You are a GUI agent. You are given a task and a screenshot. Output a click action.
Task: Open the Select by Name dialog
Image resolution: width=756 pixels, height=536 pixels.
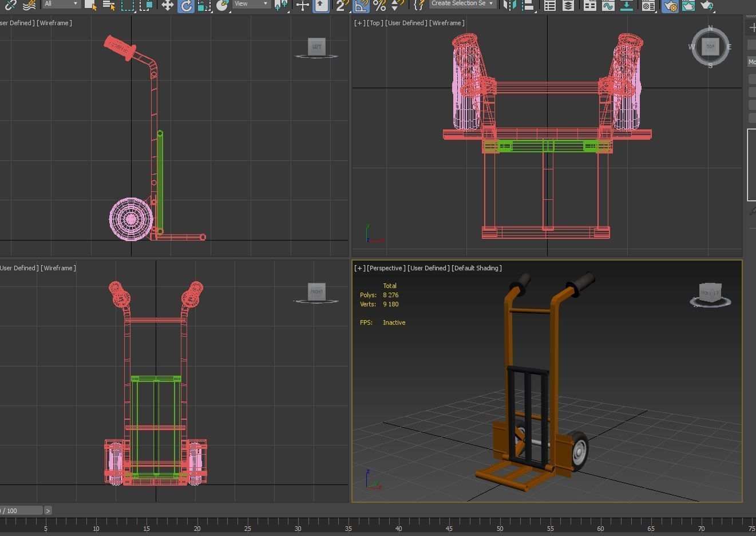pyautogui.click(x=108, y=5)
